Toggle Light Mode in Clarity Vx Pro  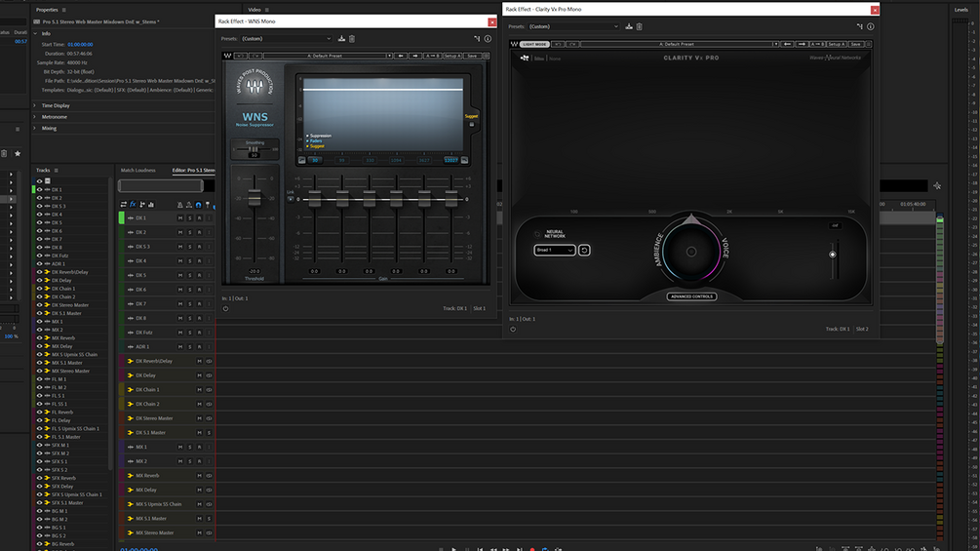coord(534,44)
